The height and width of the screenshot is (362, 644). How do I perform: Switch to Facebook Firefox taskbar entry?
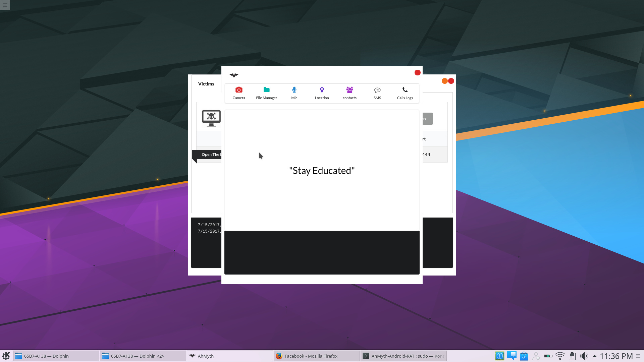coord(316,356)
